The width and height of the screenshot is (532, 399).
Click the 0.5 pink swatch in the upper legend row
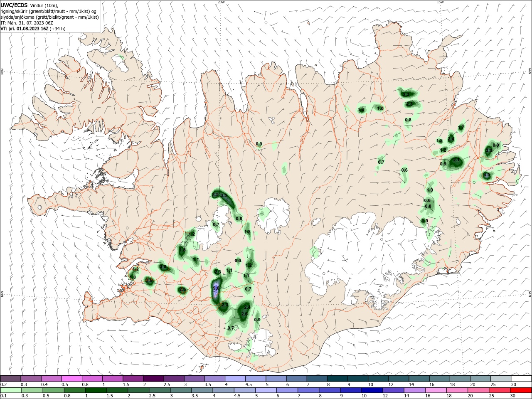[71, 378]
